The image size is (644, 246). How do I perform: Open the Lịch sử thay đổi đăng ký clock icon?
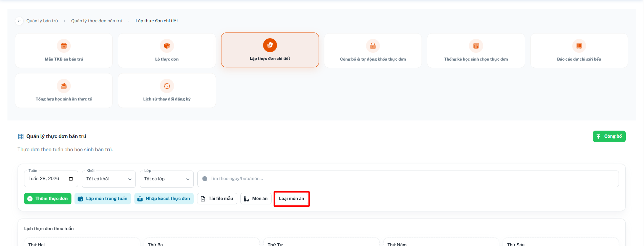(167, 86)
